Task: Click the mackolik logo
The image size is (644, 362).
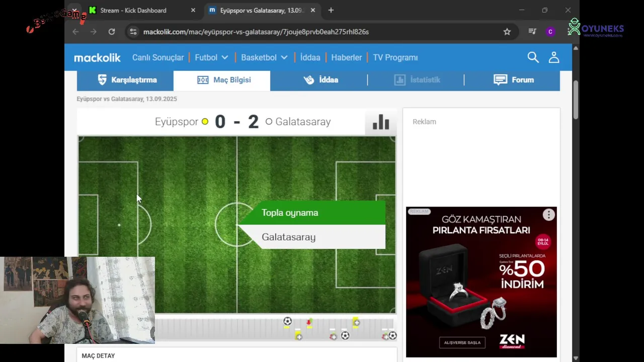Action: [97, 58]
